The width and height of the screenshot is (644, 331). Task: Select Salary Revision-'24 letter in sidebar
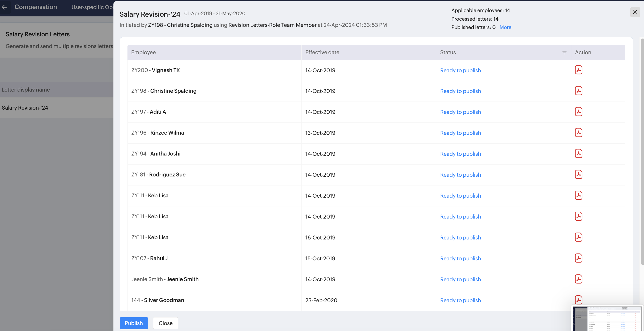25,108
